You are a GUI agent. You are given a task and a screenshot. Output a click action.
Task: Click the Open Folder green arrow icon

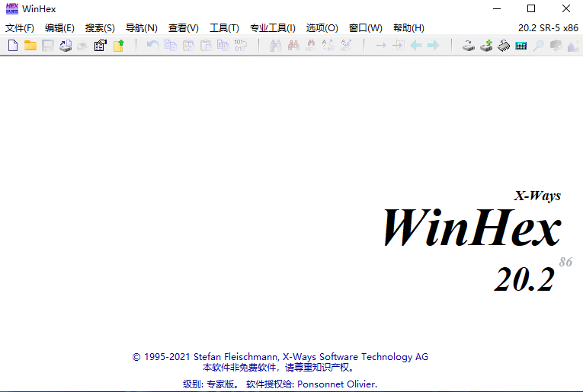(x=119, y=45)
